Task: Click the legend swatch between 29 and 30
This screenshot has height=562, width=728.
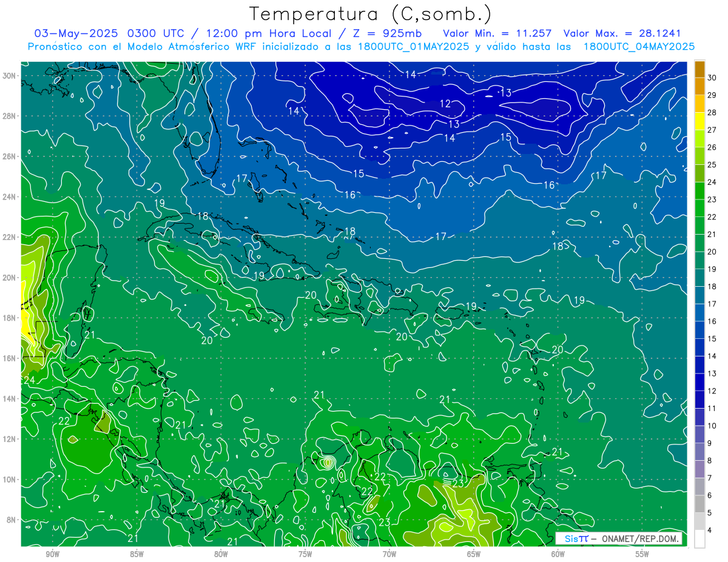Action: 700,86
